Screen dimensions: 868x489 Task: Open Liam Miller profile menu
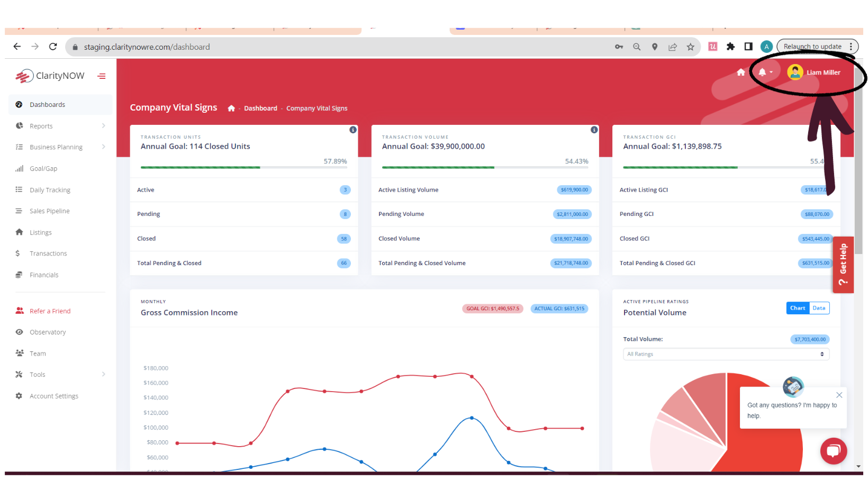pos(814,73)
